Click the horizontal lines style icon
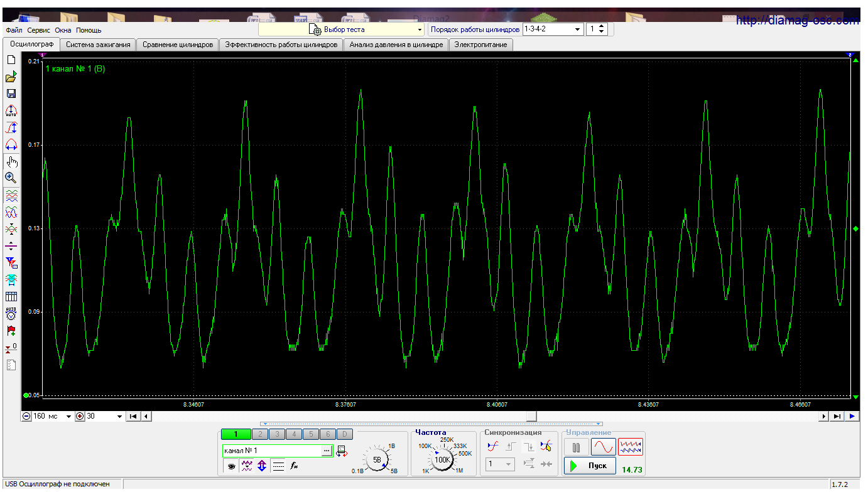This screenshot has height=492, width=868. click(278, 466)
